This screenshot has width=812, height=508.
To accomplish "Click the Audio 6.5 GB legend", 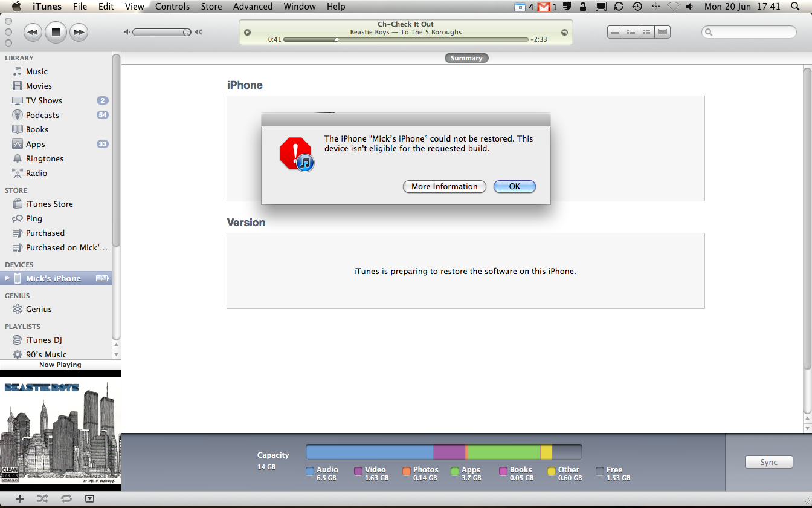I will click(322, 473).
